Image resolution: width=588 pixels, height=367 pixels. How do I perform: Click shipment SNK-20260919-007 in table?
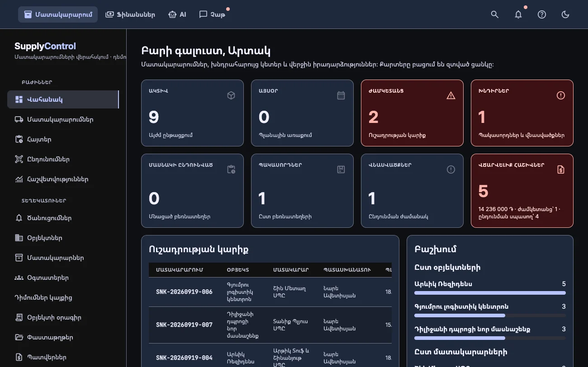184,325
